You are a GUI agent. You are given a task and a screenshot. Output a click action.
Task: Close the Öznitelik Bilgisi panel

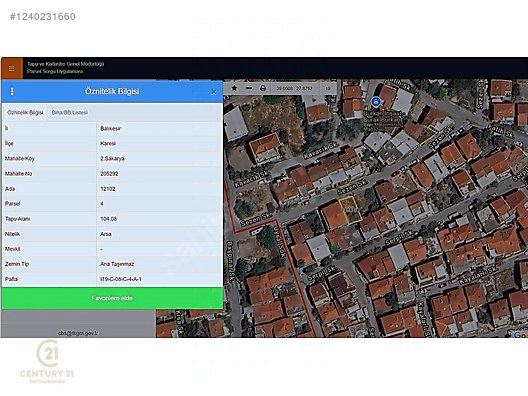(x=213, y=92)
